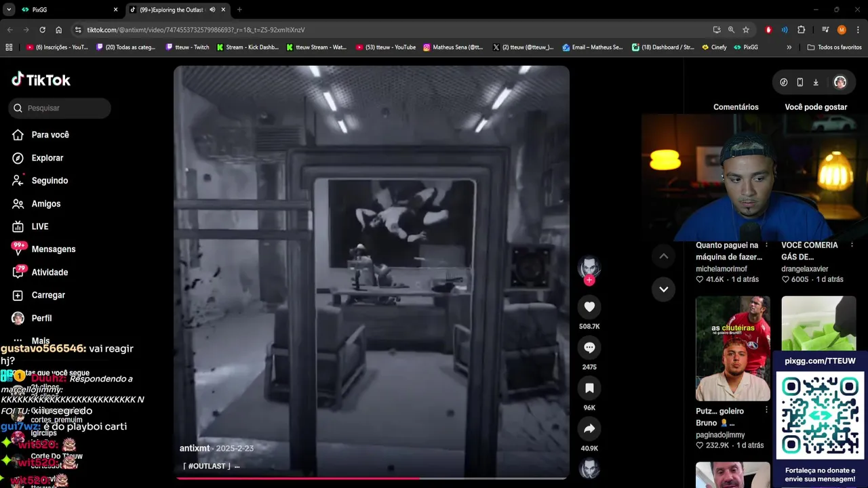Expand the caption with the ellipsis
The height and width of the screenshot is (488, 868).
tap(237, 466)
